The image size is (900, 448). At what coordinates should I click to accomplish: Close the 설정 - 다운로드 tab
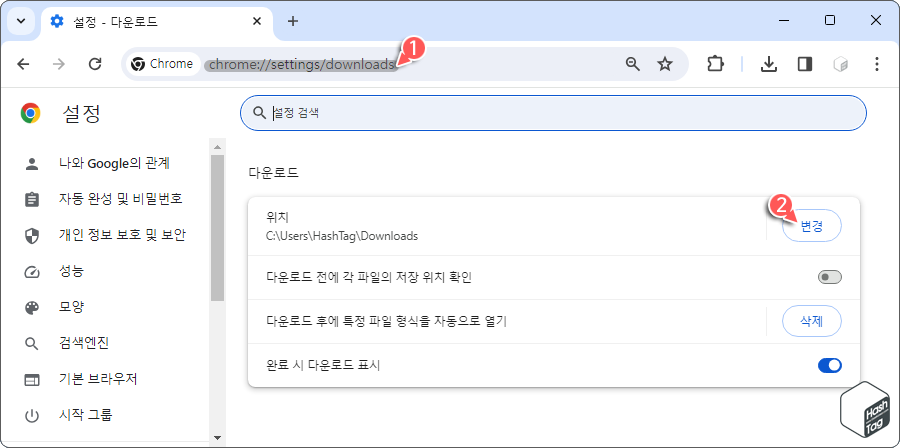point(257,21)
